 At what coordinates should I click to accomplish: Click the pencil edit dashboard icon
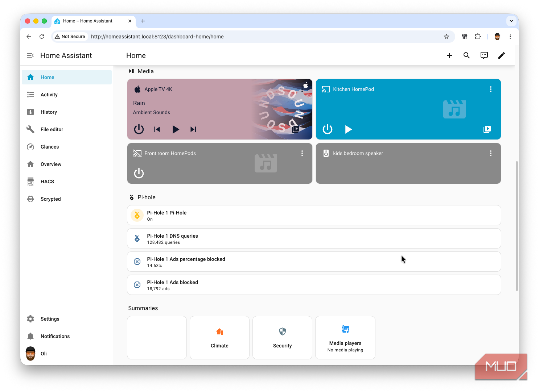[502, 55]
